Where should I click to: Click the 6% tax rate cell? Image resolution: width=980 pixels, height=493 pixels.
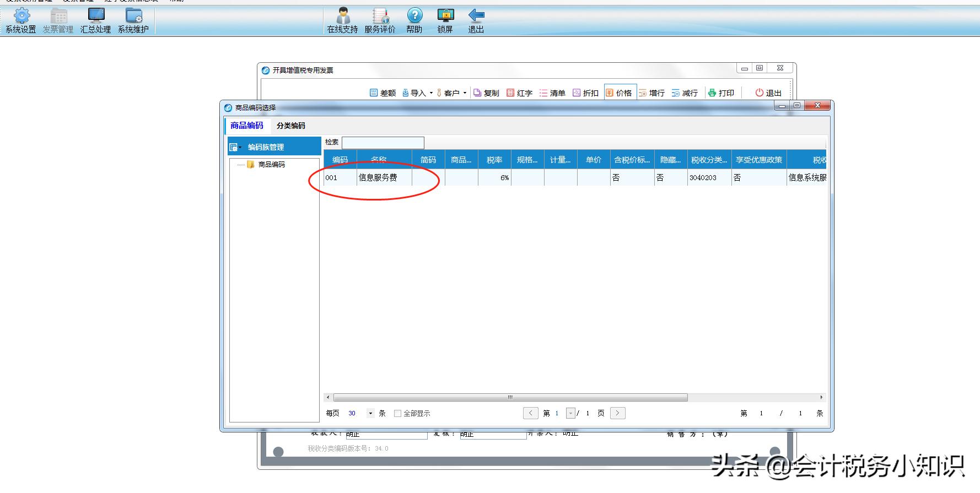(x=494, y=177)
